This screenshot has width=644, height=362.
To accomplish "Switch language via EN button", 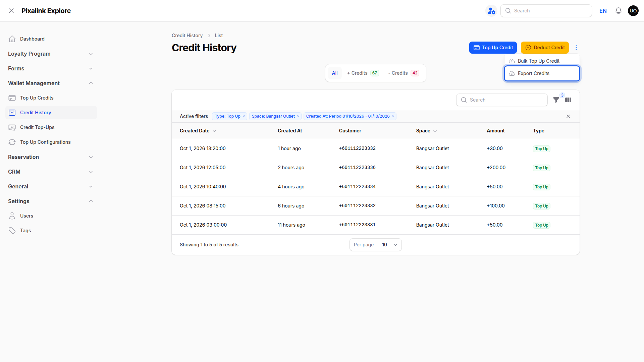I will [x=603, y=11].
